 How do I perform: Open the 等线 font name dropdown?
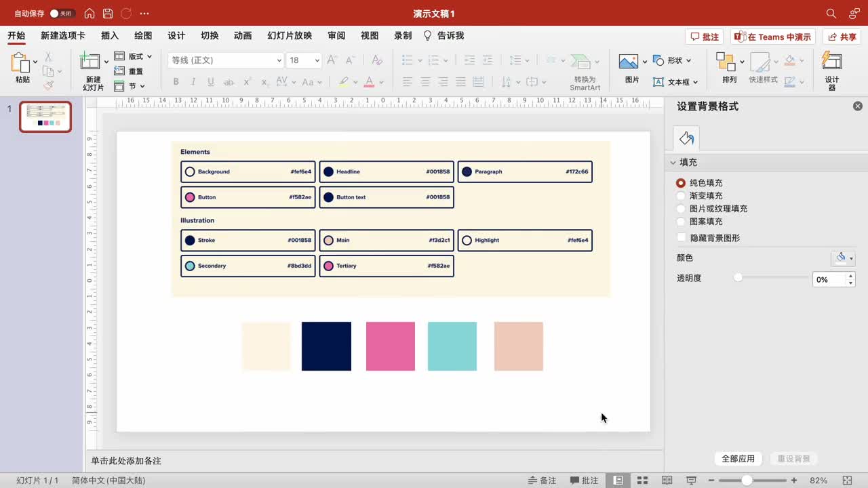[x=278, y=60]
